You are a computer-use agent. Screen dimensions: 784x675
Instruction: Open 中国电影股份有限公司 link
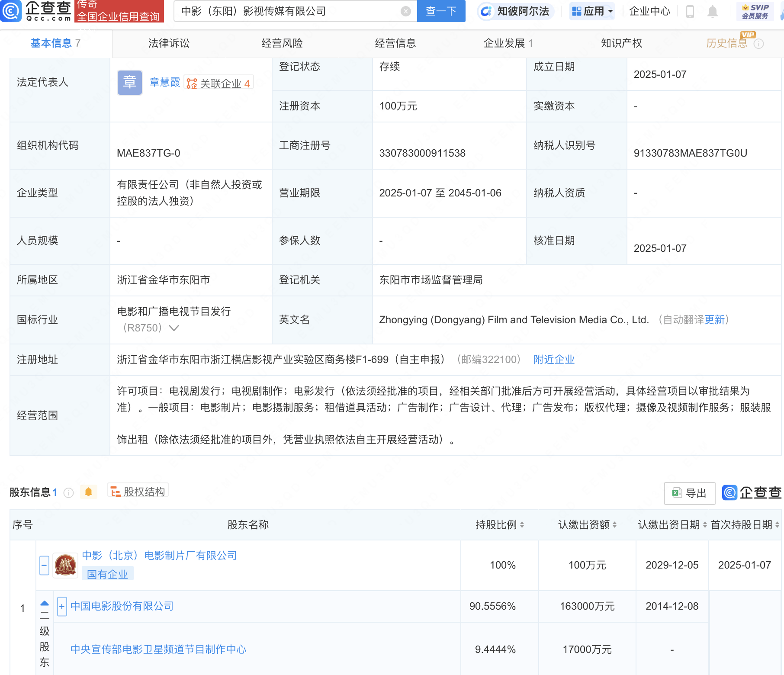122,607
